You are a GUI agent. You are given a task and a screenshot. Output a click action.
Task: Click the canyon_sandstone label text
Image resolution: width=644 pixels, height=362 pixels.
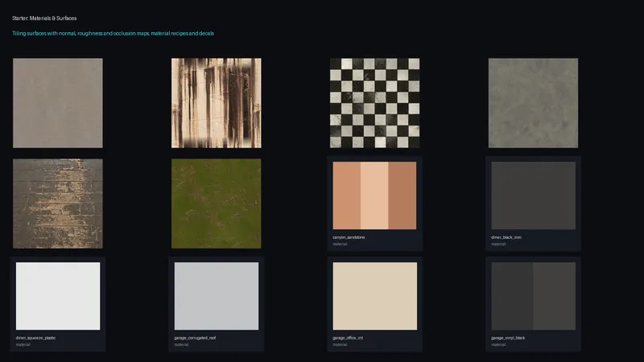[349, 237]
